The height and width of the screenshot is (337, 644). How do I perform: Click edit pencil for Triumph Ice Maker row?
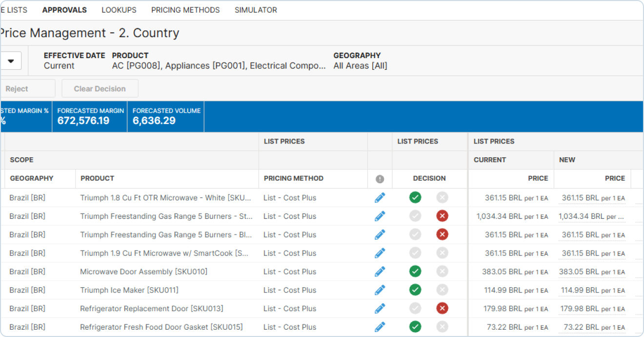click(380, 290)
